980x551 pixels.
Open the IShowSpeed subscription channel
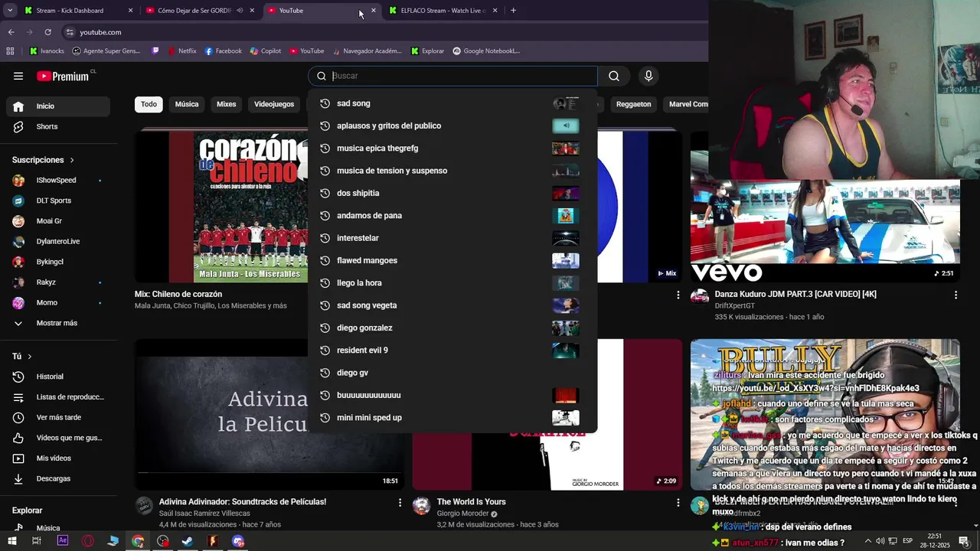click(x=58, y=181)
